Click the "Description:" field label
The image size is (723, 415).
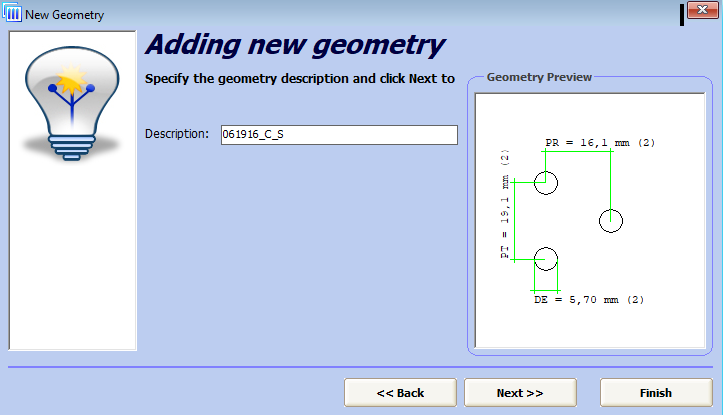176,134
